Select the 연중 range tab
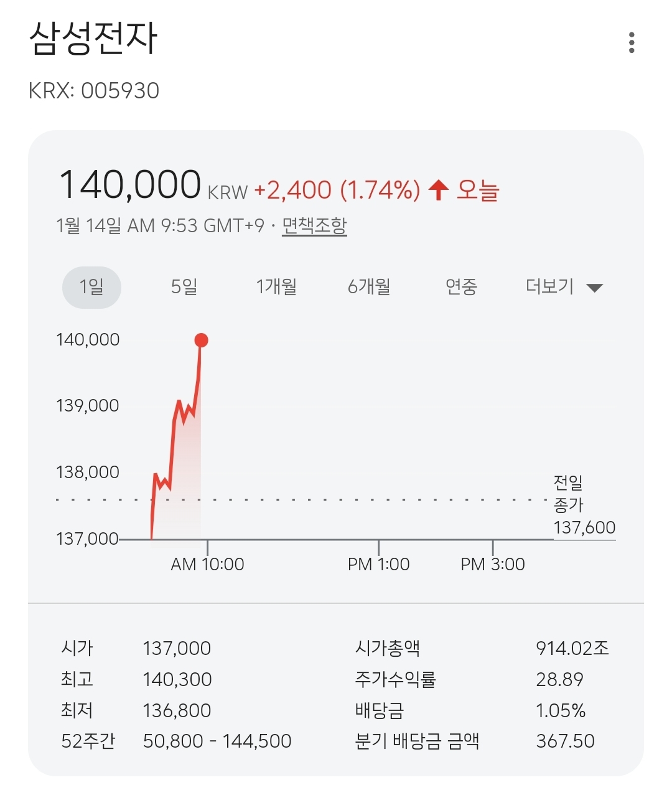This screenshot has width=672, height=790. coord(461,287)
